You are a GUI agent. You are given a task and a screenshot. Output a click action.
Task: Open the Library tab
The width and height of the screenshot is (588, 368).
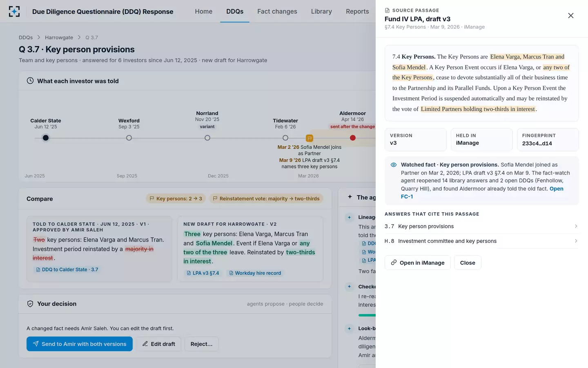[x=321, y=11]
